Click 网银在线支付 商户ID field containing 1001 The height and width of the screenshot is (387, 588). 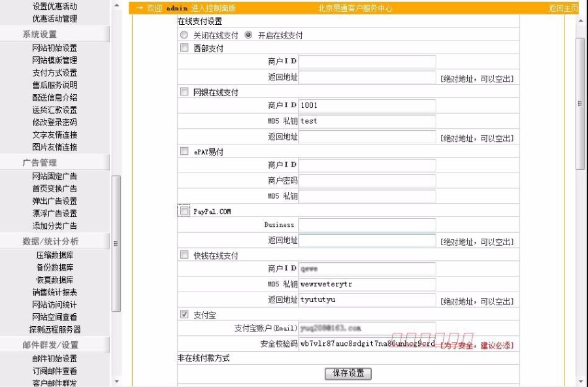(x=367, y=105)
